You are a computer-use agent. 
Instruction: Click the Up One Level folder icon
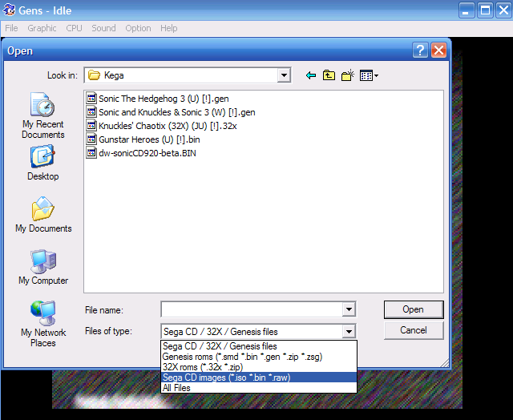pyautogui.click(x=329, y=75)
